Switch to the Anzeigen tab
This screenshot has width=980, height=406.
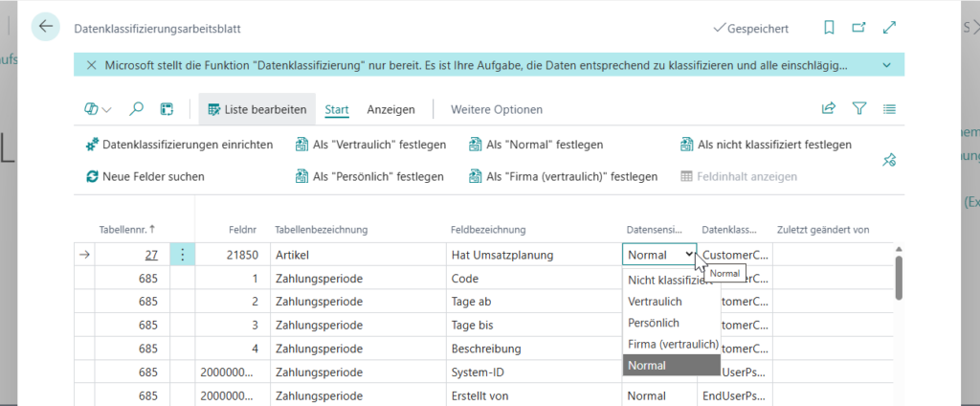pyautogui.click(x=390, y=109)
